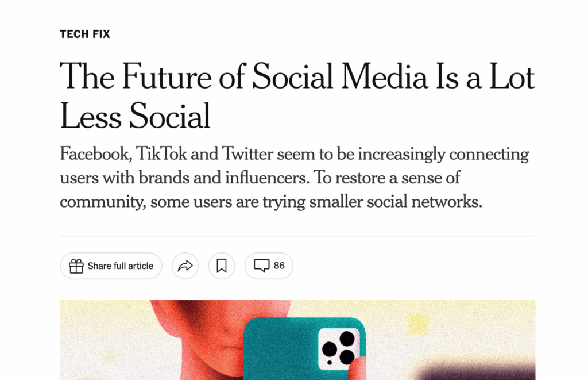The image size is (588, 380).
Task: Open the TECH FIX section link
Action: (84, 34)
